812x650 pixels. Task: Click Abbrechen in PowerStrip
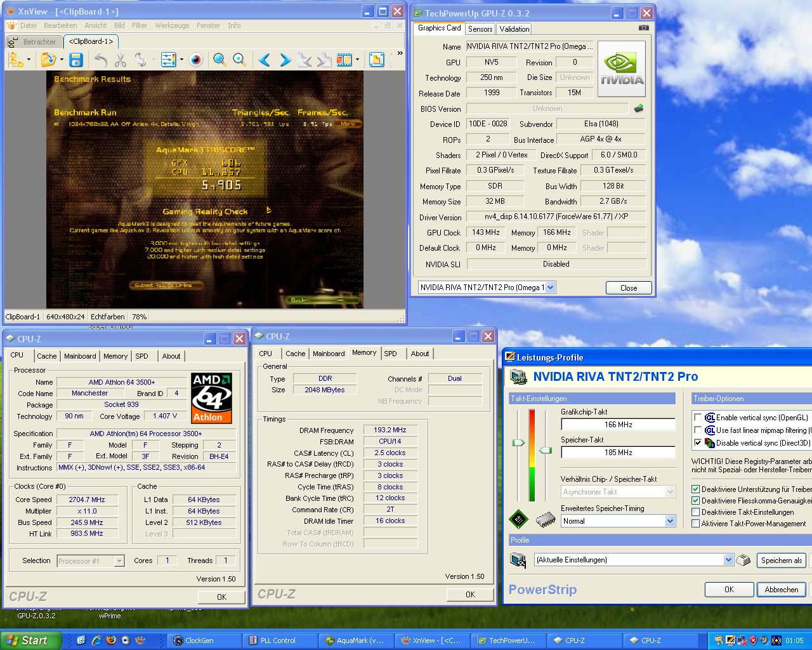(781, 590)
